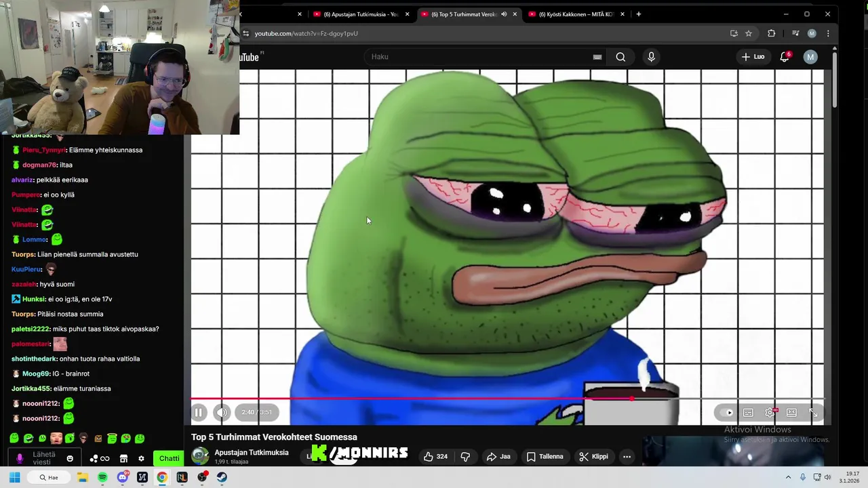This screenshot has width=868, height=488.
Task: Open the chat shop icon
Action: click(123, 459)
